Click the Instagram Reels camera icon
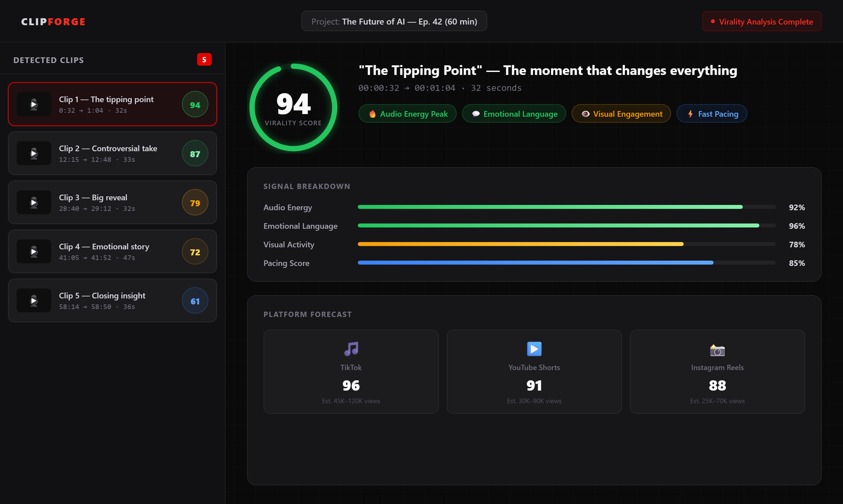The width and height of the screenshot is (843, 504). click(x=717, y=350)
